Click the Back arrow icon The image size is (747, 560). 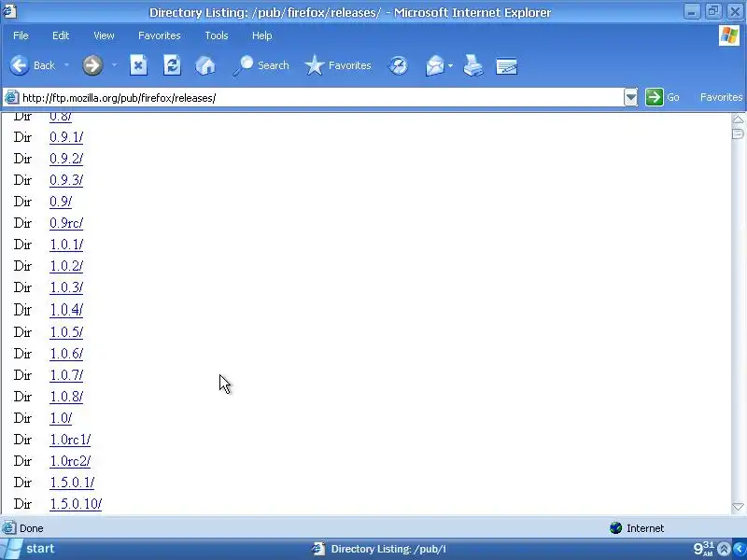coord(19,65)
